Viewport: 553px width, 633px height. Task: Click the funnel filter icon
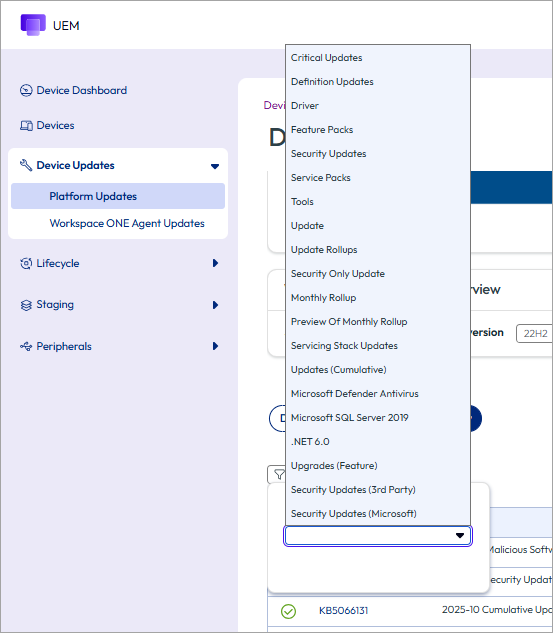click(x=279, y=474)
